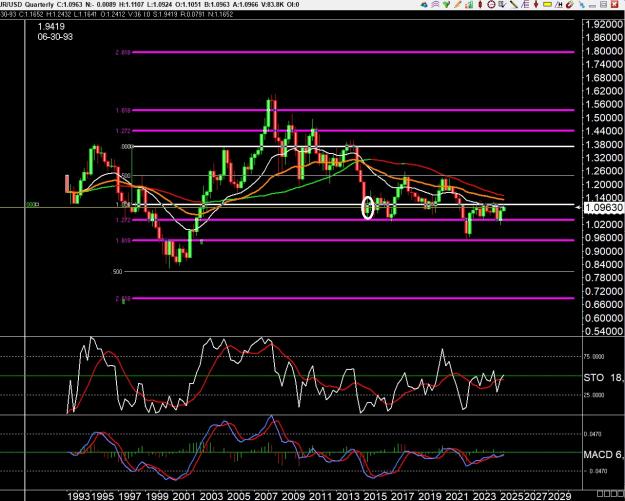
Task: Click the teal cloud icon in chart toolbar
Action: pos(424,4)
